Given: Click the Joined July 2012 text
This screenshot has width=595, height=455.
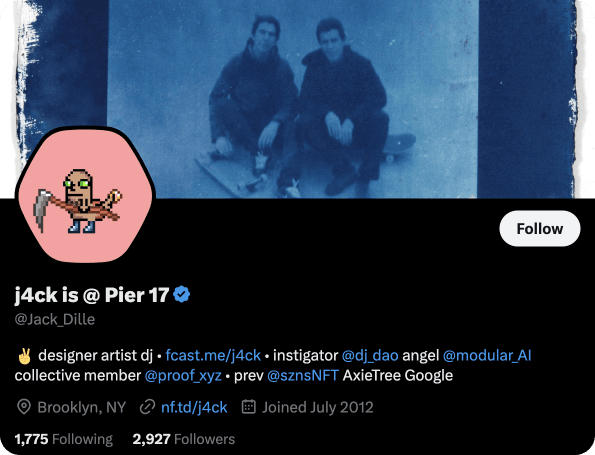Looking at the screenshot, I should click(318, 407).
